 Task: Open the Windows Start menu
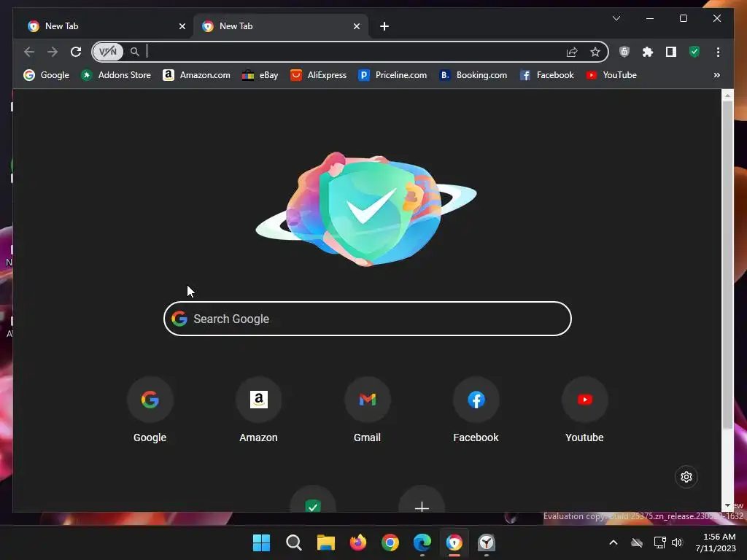point(261,542)
